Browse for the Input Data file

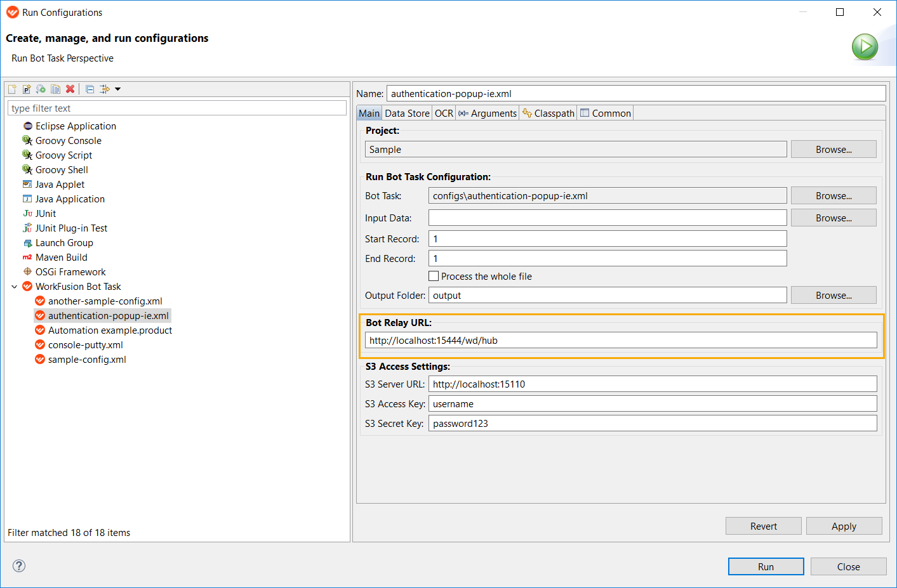click(x=834, y=218)
